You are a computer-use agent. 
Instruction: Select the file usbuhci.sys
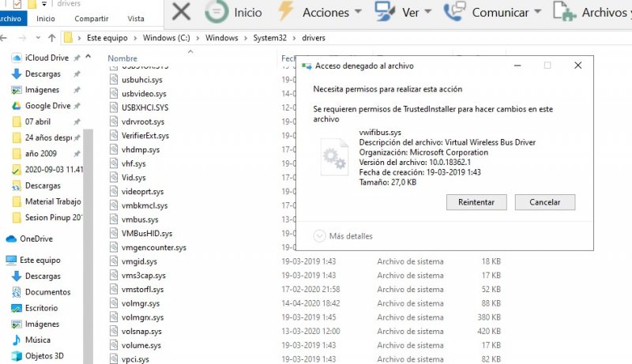pyautogui.click(x=142, y=80)
